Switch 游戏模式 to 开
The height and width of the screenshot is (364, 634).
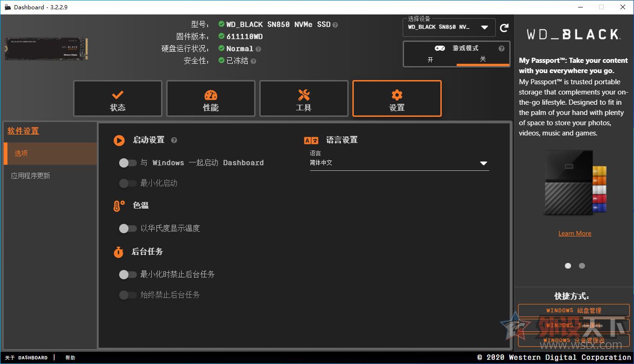point(430,59)
